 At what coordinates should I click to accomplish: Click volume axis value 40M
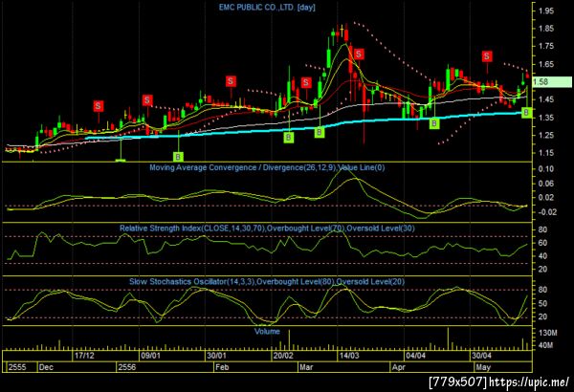[x=548, y=345]
